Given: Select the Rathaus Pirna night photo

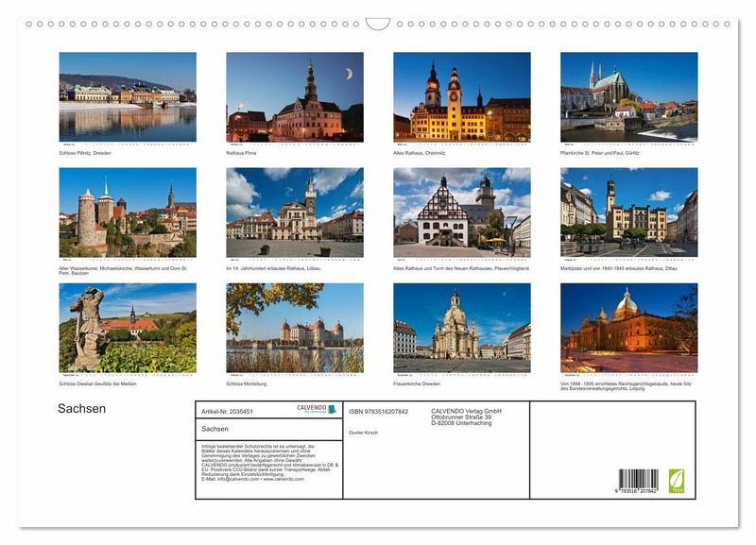Looking at the screenshot, I should pos(295,96).
